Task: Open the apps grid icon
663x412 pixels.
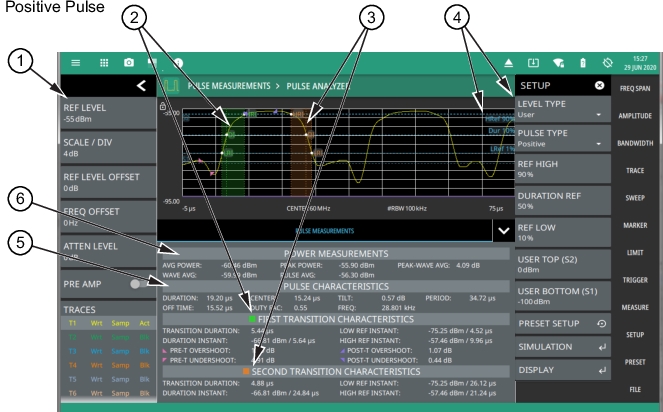Action: point(103,61)
